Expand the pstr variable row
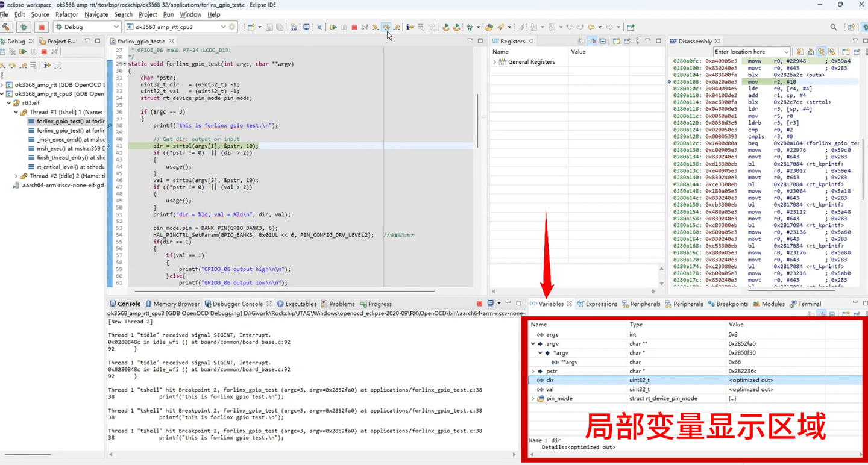 pyautogui.click(x=533, y=371)
